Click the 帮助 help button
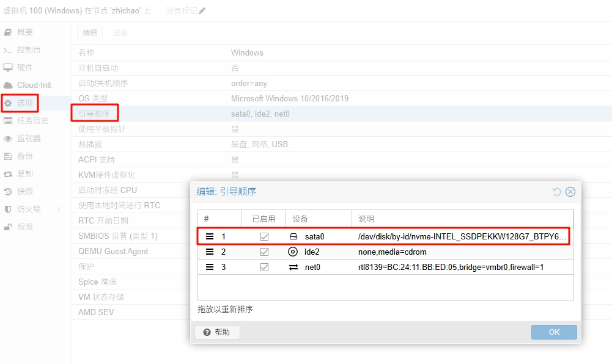Viewport: 612px width, 364px height. click(217, 332)
